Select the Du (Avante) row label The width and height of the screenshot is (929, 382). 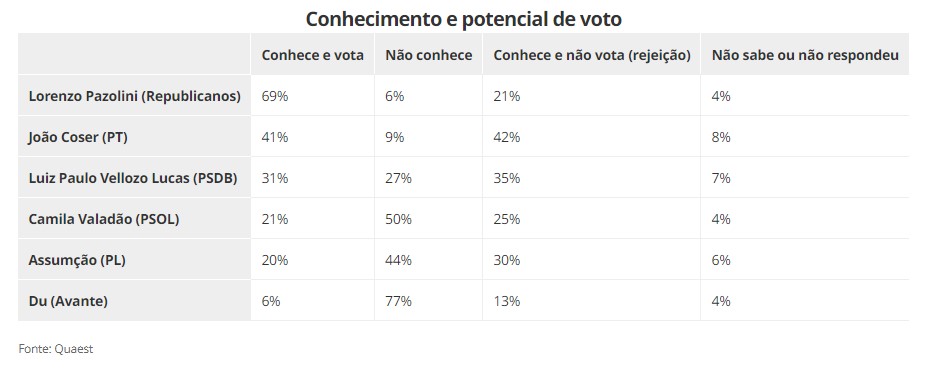(68, 301)
